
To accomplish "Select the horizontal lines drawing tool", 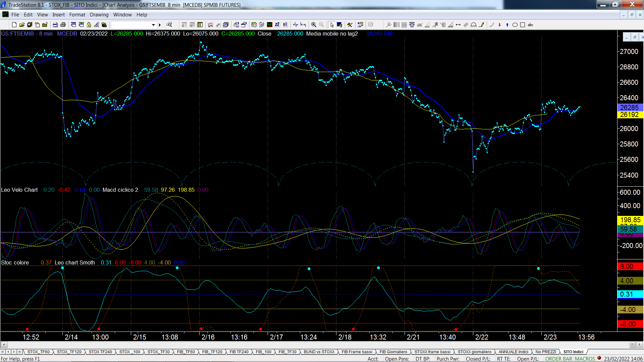I will (x=404, y=25).
